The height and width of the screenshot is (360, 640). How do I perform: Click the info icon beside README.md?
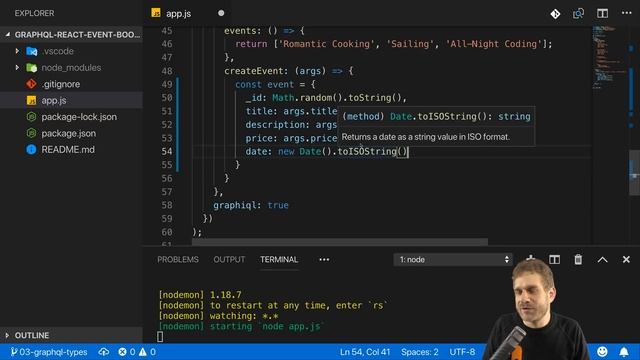click(x=31, y=149)
